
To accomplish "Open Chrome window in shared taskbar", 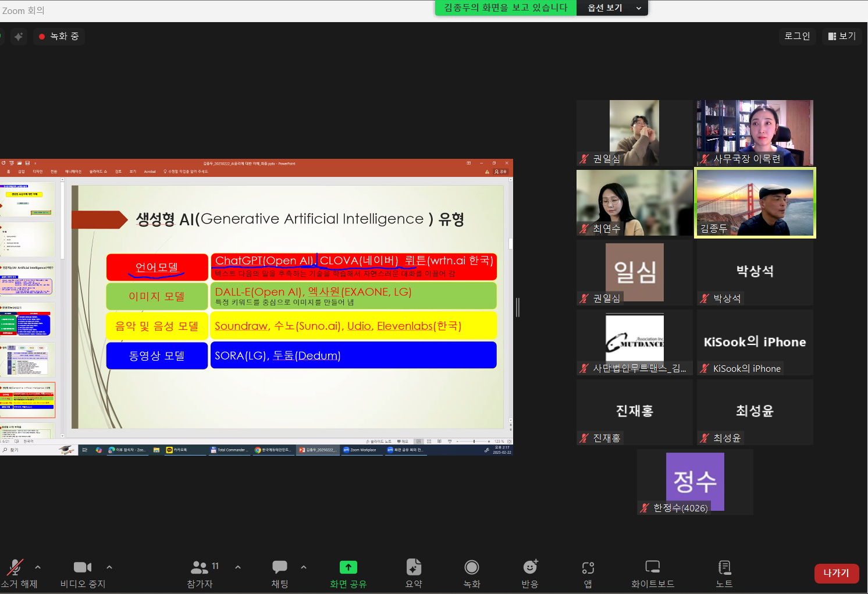I will pos(273,450).
